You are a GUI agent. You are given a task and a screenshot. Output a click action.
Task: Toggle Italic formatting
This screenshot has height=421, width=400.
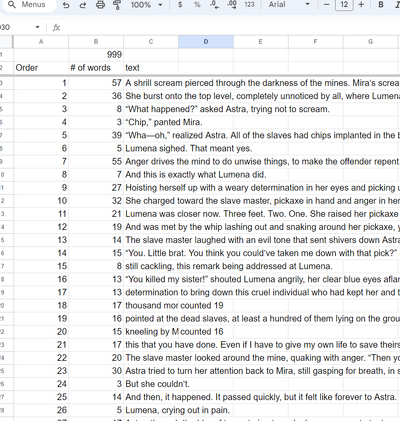click(x=397, y=5)
